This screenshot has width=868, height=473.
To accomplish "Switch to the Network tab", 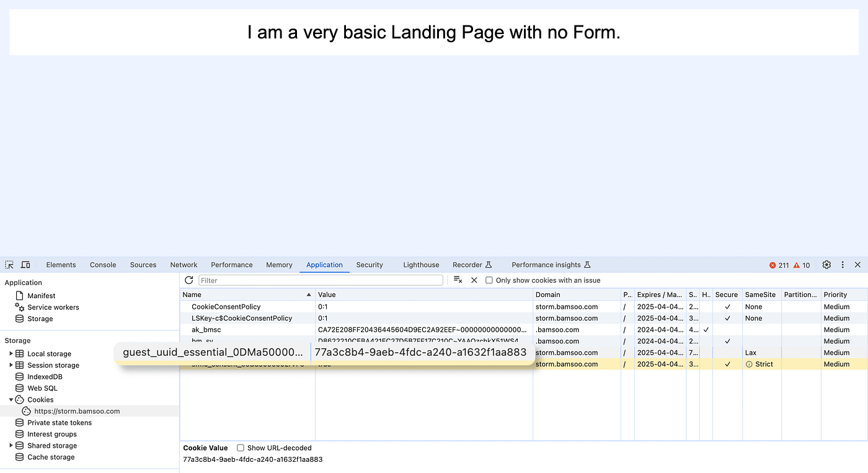I will (x=184, y=265).
